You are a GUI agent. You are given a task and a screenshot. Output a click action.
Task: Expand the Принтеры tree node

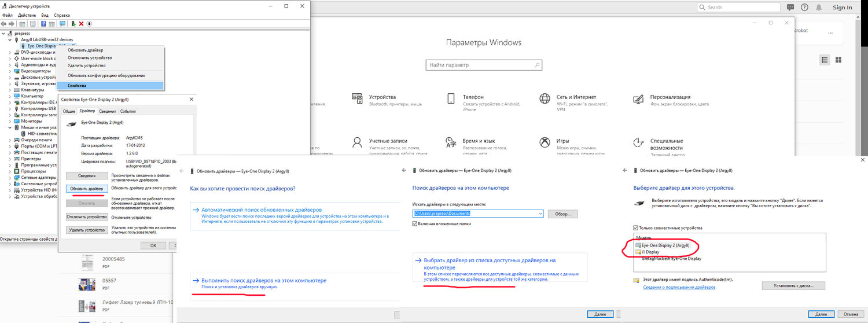[x=10, y=159]
